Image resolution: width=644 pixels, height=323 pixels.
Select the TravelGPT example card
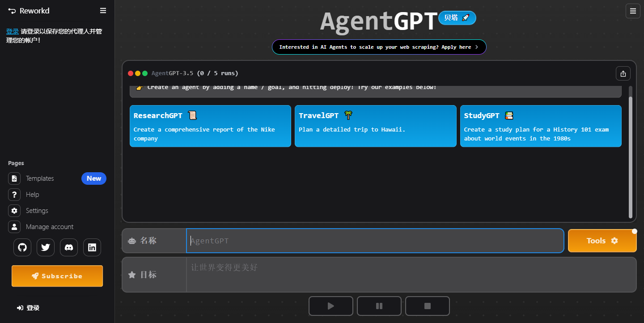click(376, 126)
